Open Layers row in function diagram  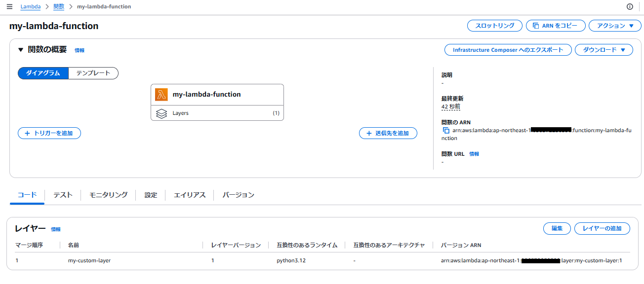[x=217, y=113]
